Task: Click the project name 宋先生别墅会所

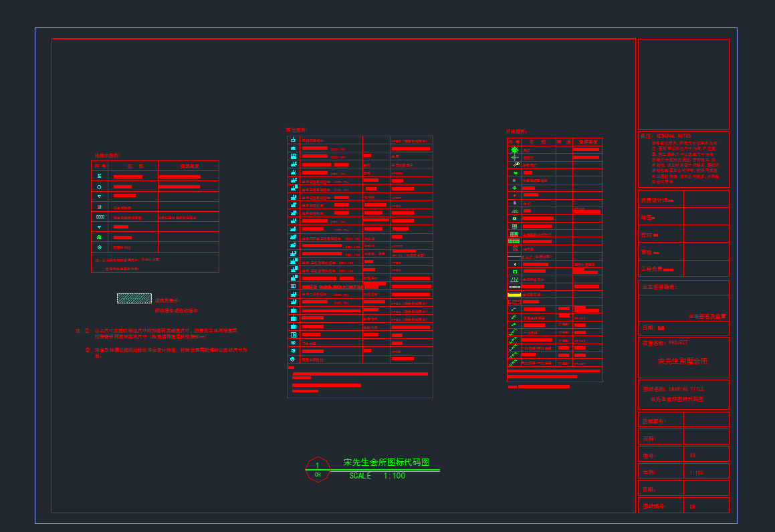Action: tap(683, 361)
